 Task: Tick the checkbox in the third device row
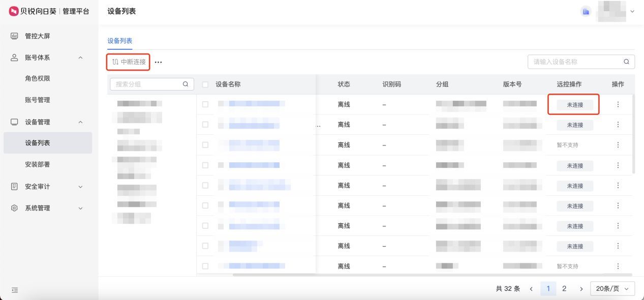point(205,145)
